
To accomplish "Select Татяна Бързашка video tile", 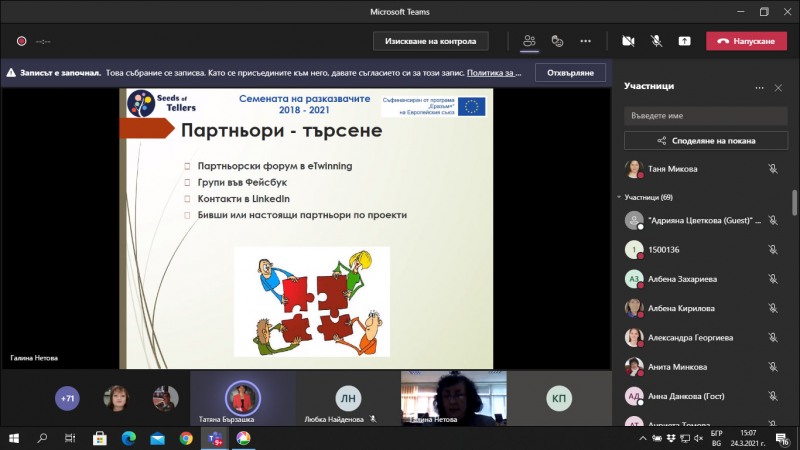I will pos(243,398).
